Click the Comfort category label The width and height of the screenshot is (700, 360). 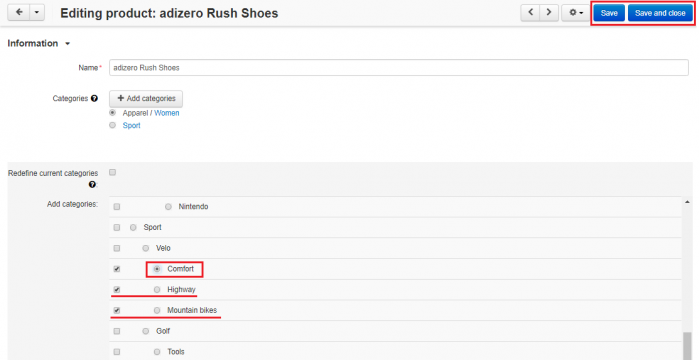point(180,269)
